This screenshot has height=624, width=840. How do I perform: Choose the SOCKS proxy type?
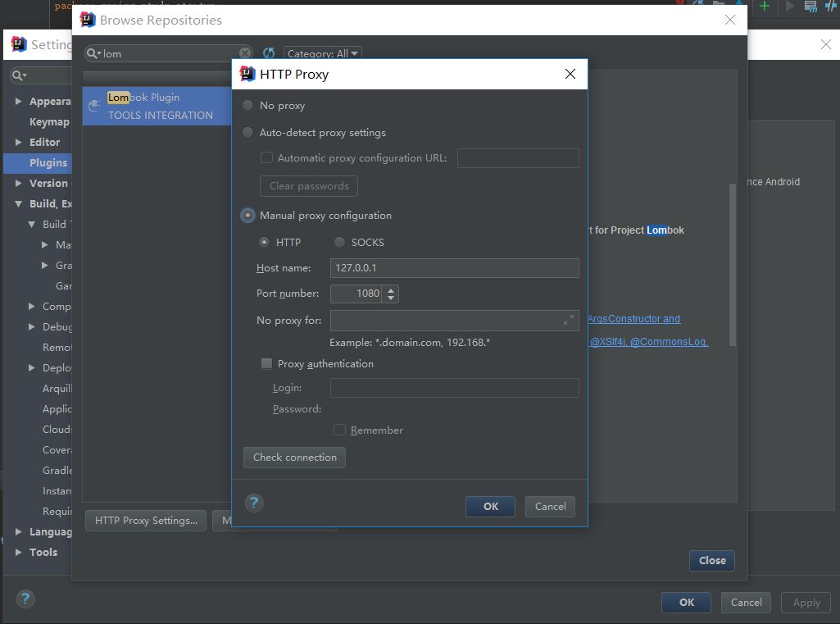click(x=339, y=243)
